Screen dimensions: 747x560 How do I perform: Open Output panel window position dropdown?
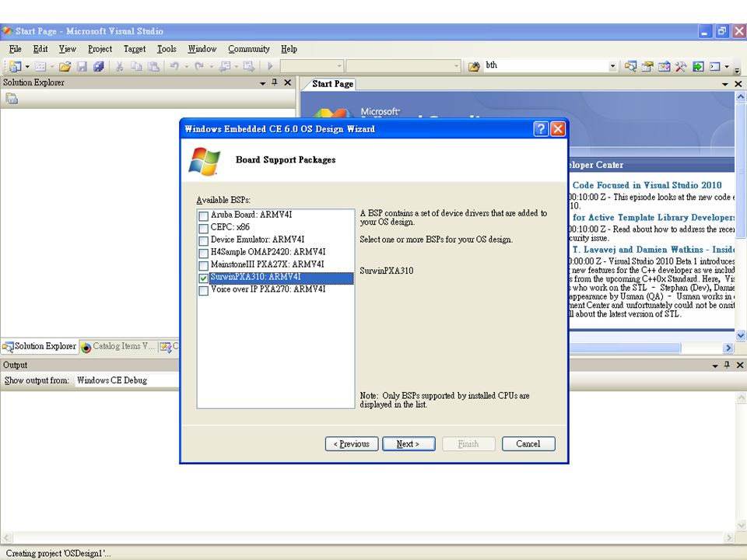tap(715, 366)
